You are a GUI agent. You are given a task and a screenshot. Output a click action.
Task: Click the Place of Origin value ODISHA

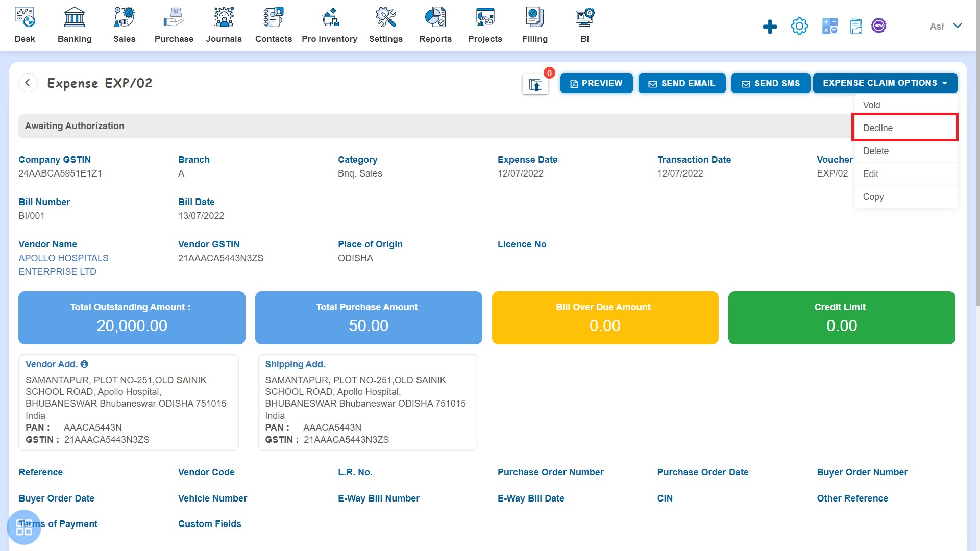click(x=355, y=258)
